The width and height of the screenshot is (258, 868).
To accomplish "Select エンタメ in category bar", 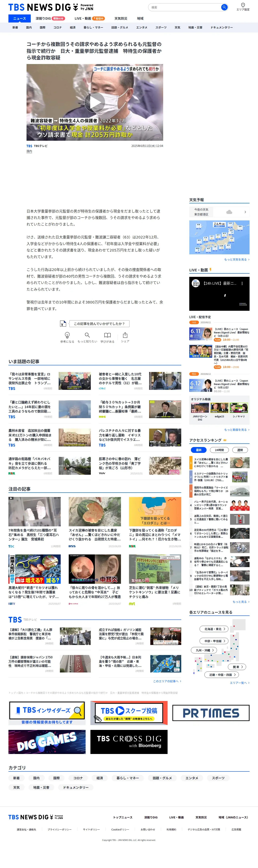I will point(142,28).
